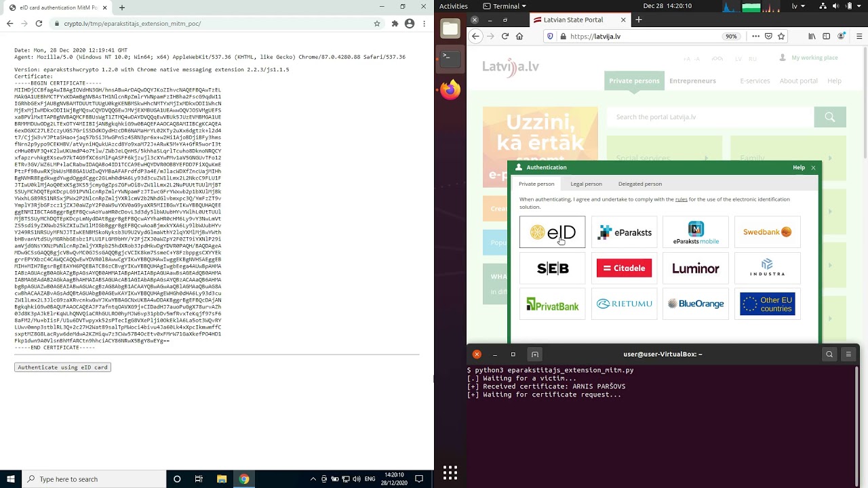Open Windows notification center icon

pos(420,479)
